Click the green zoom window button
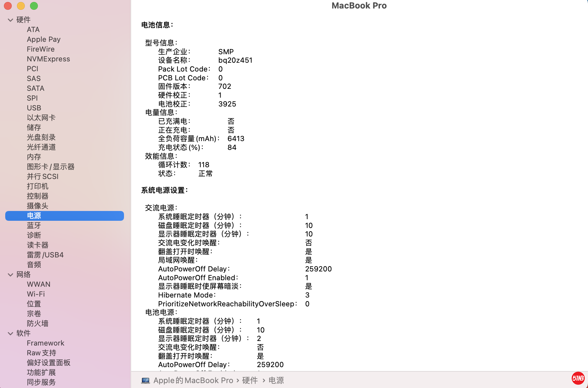 (x=34, y=6)
